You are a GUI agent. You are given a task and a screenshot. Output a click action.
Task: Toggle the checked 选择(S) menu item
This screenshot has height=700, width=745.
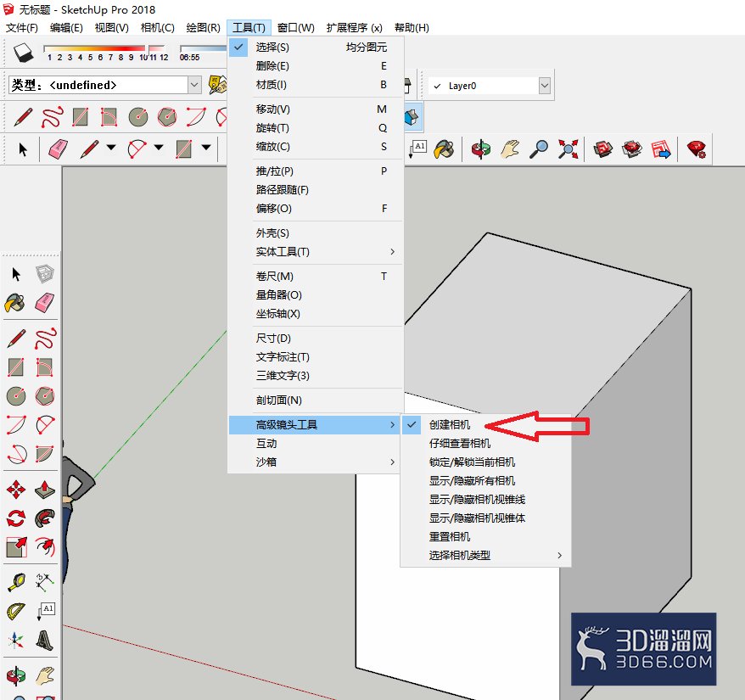tap(316, 47)
